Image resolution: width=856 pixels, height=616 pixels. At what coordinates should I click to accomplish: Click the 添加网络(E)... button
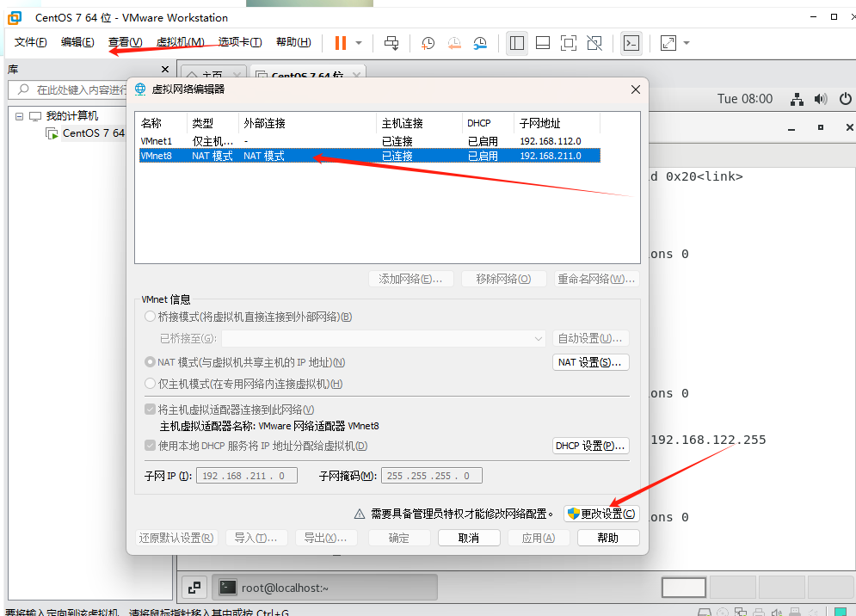point(410,279)
